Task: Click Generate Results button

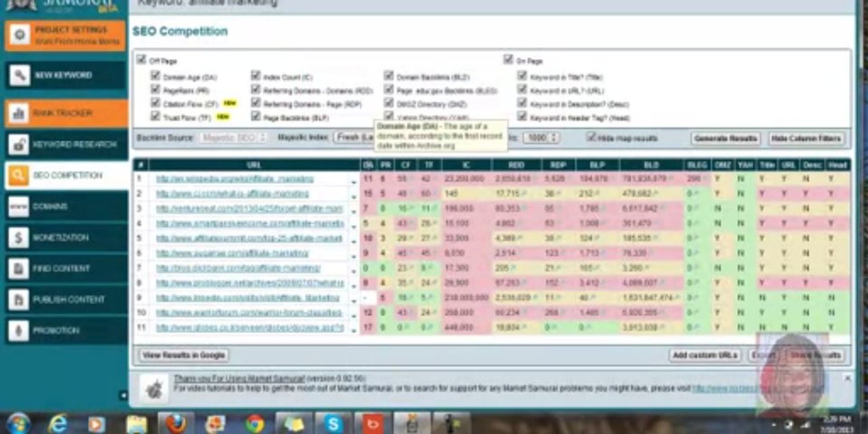Action: click(x=726, y=139)
